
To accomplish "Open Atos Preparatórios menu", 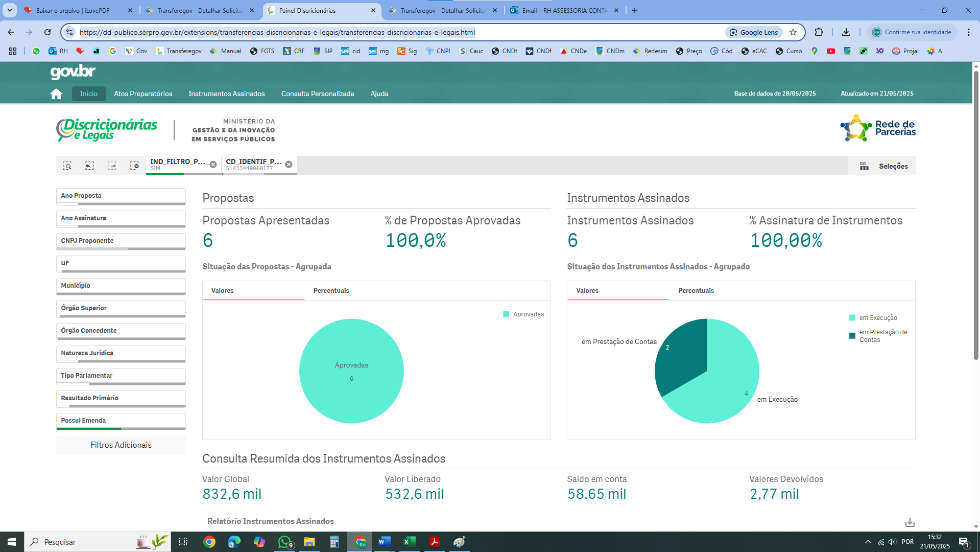I will (143, 94).
